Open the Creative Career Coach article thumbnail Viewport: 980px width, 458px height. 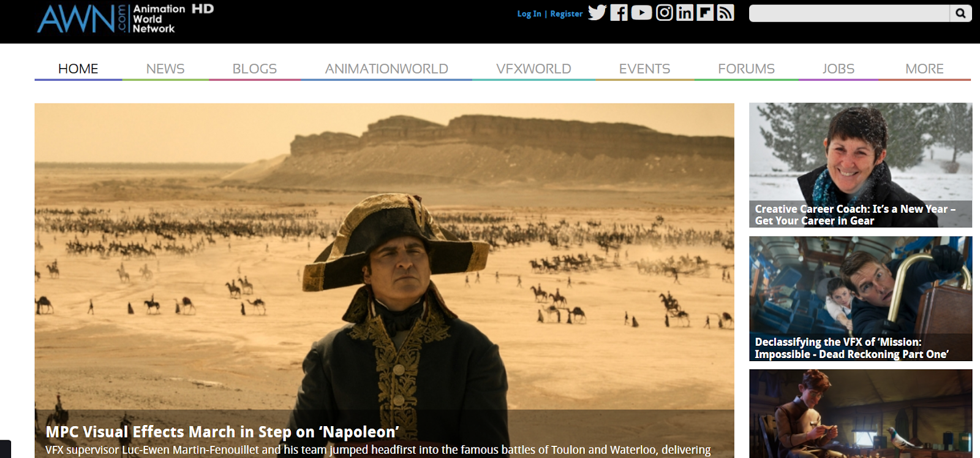861,165
